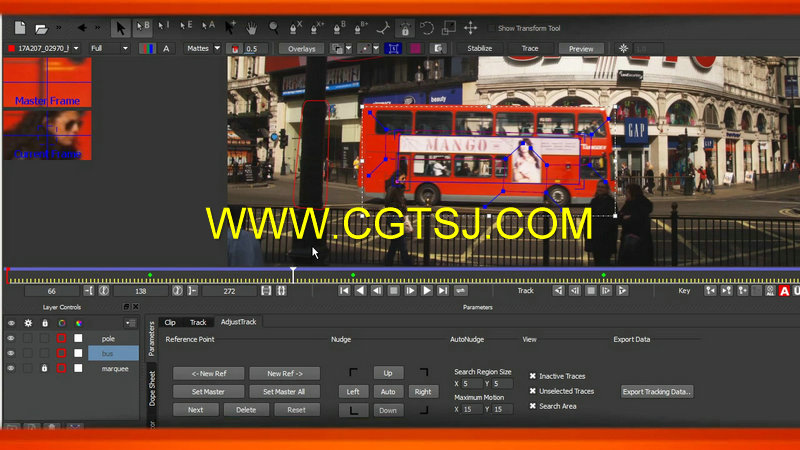Play the clip in reverse
Image resolution: width=800 pixels, height=450 pixels.
click(x=360, y=291)
